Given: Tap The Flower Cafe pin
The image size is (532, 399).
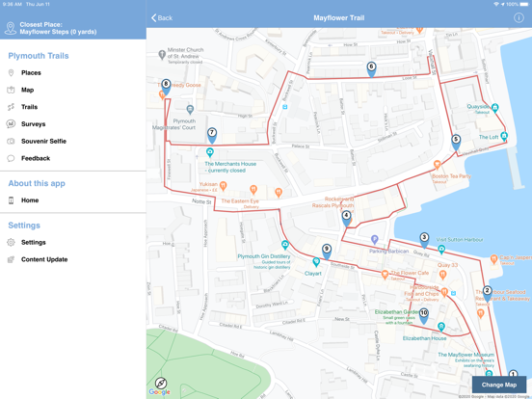Looking at the screenshot, I should click(x=385, y=275).
